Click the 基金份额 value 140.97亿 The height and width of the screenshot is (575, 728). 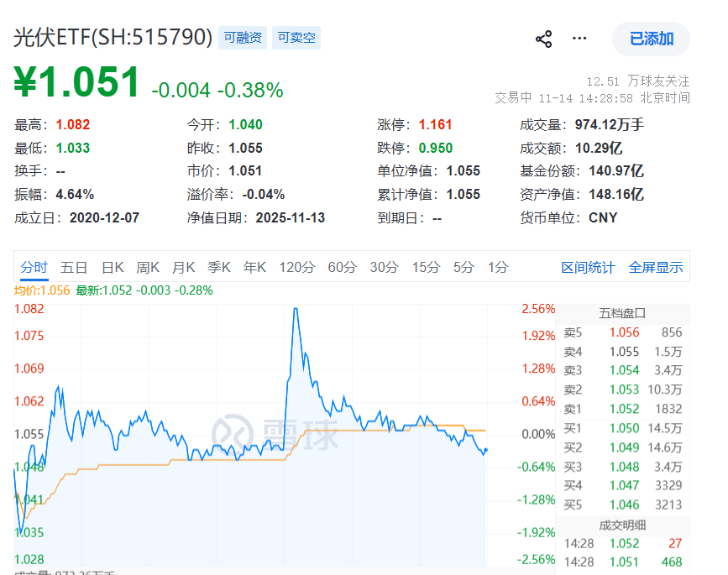(x=616, y=170)
